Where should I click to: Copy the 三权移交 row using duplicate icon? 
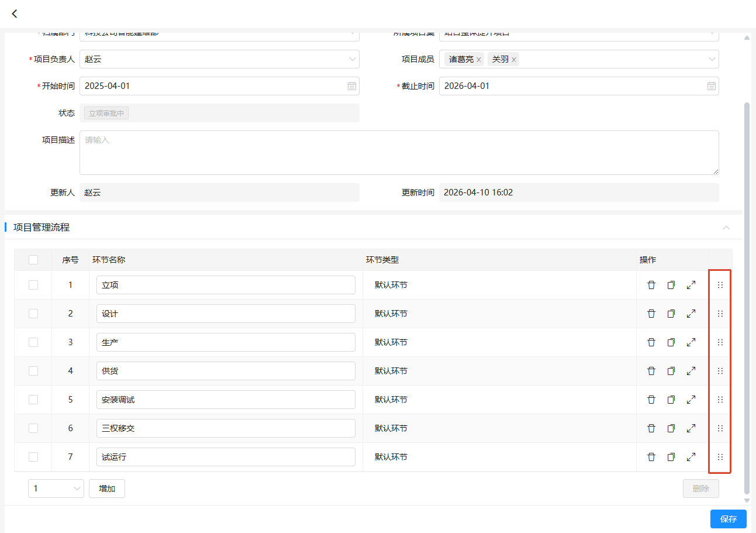(x=671, y=428)
